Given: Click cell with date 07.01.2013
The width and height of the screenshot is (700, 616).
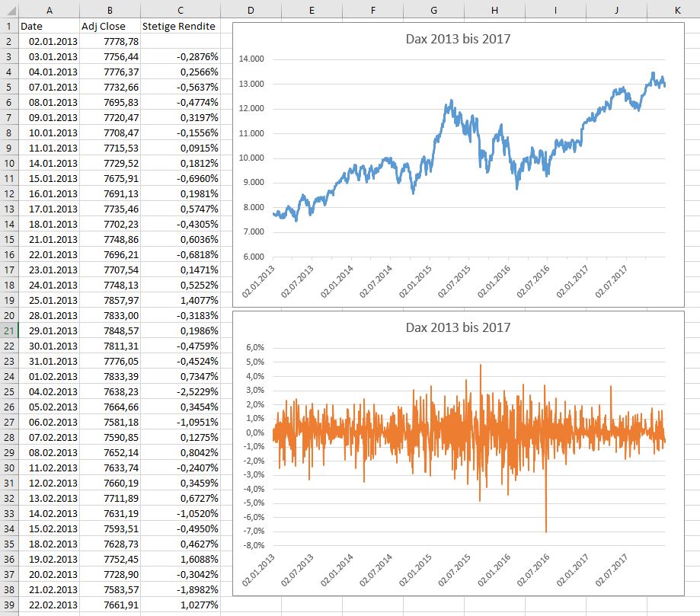Looking at the screenshot, I should coord(49,87).
